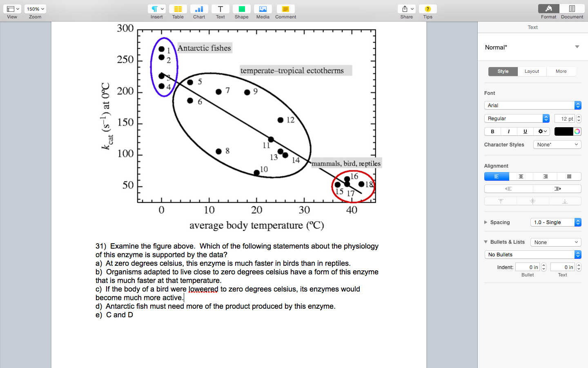
Task: Insert a Text box
Action: pos(220,9)
